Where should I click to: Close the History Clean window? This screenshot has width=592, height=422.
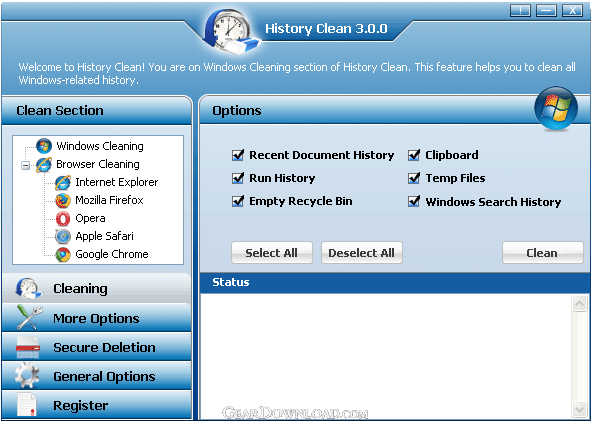click(572, 11)
